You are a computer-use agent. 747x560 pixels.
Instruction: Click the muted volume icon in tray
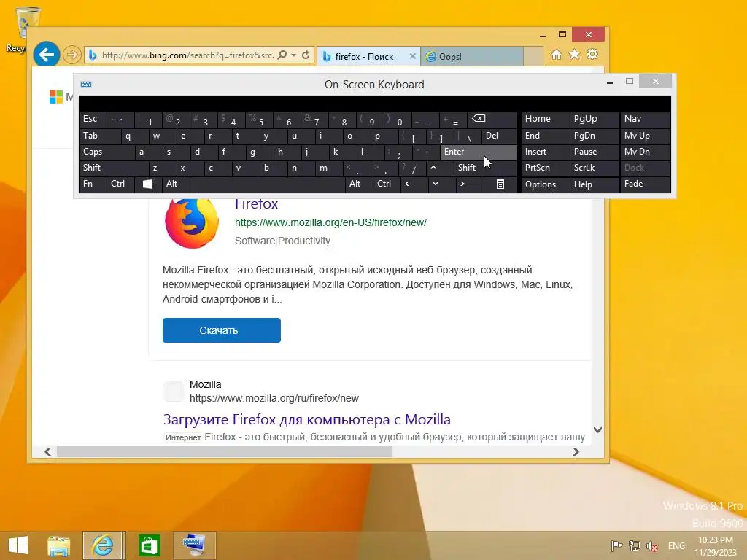click(x=652, y=546)
